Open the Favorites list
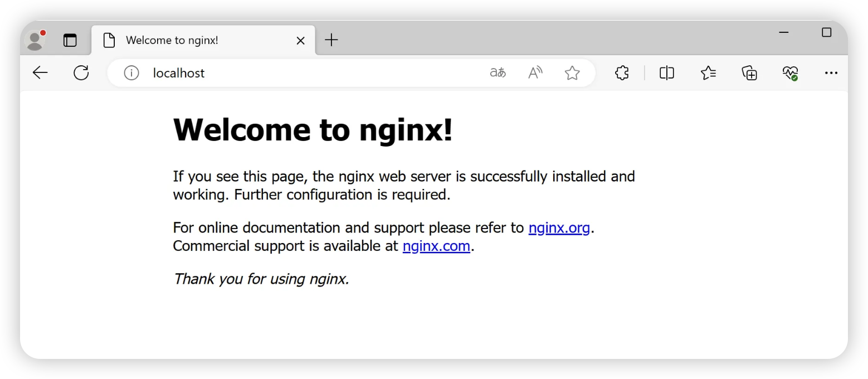Viewport: 868px width, 379px height. 708,73
